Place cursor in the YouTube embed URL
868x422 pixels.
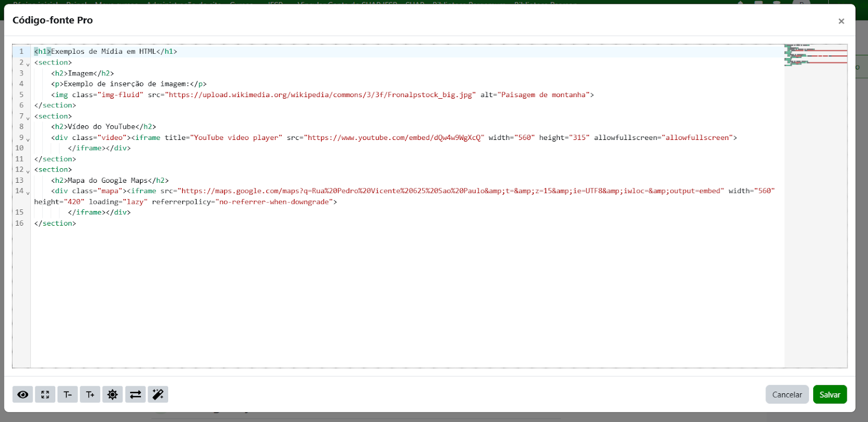394,138
